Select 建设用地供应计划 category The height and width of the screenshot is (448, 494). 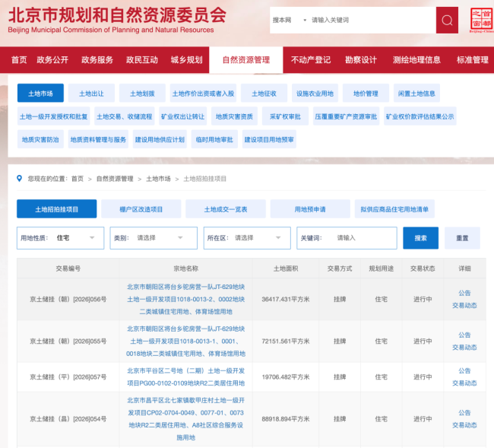160,139
